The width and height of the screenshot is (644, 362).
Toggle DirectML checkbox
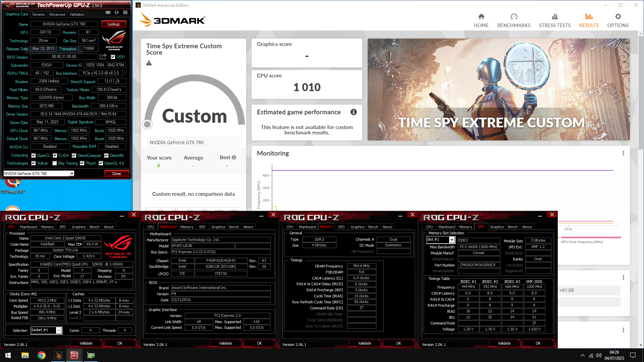click(x=106, y=156)
